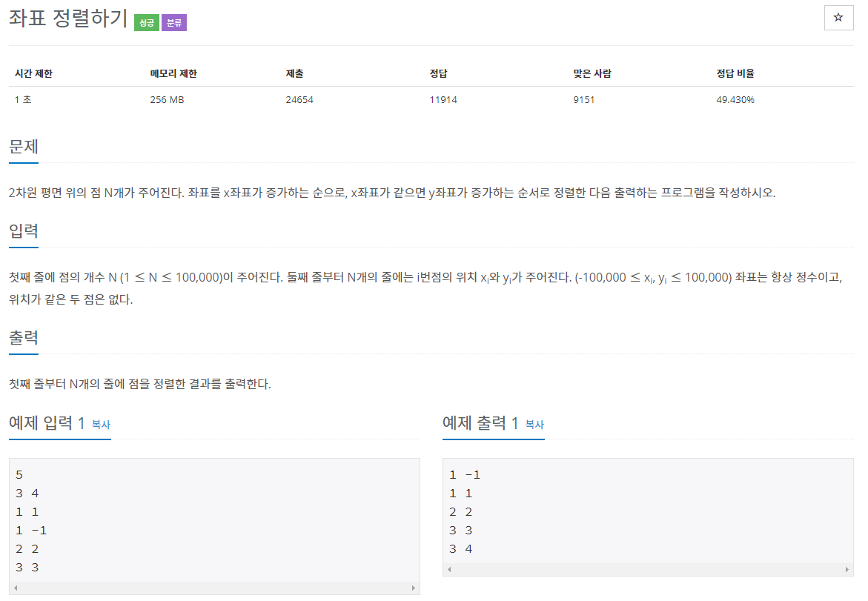Click the 출력 section heading

[24, 338]
